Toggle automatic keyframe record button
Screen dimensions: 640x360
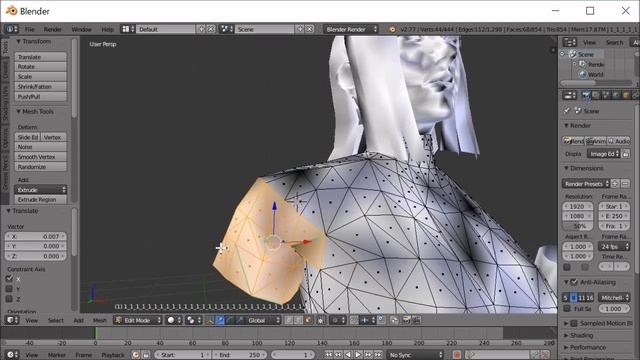coord(457,355)
